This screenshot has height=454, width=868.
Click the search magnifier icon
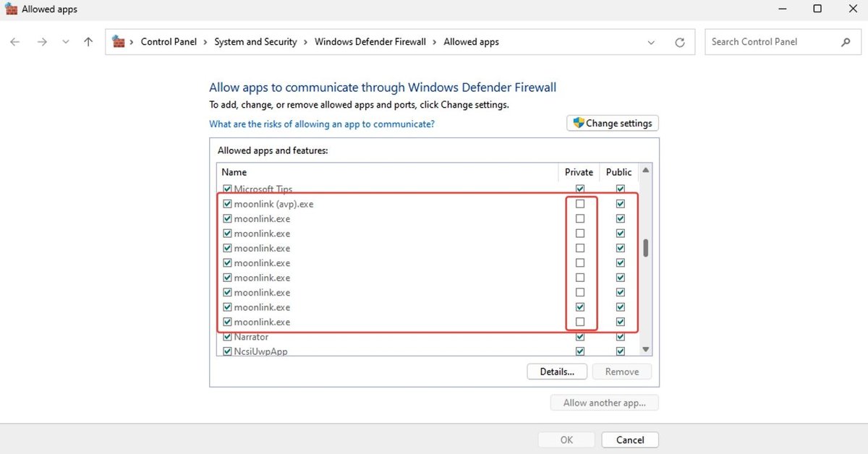[846, 42]
